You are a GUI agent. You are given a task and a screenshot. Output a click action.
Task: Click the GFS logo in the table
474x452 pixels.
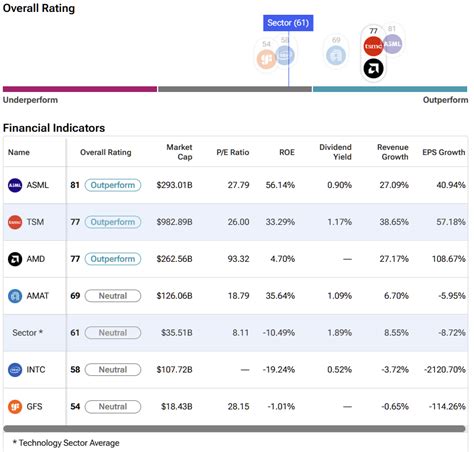point(15,407)
